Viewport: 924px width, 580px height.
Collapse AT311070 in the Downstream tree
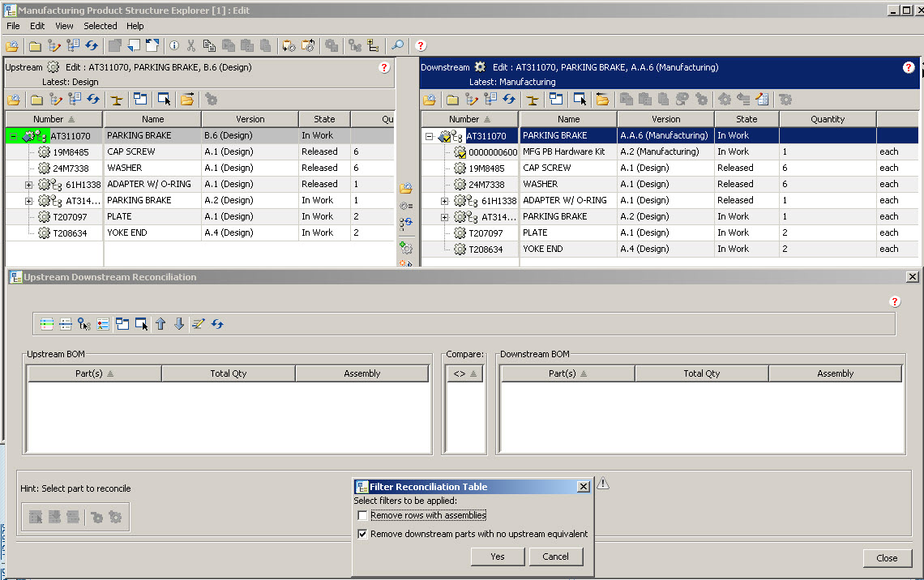[429, 136]
